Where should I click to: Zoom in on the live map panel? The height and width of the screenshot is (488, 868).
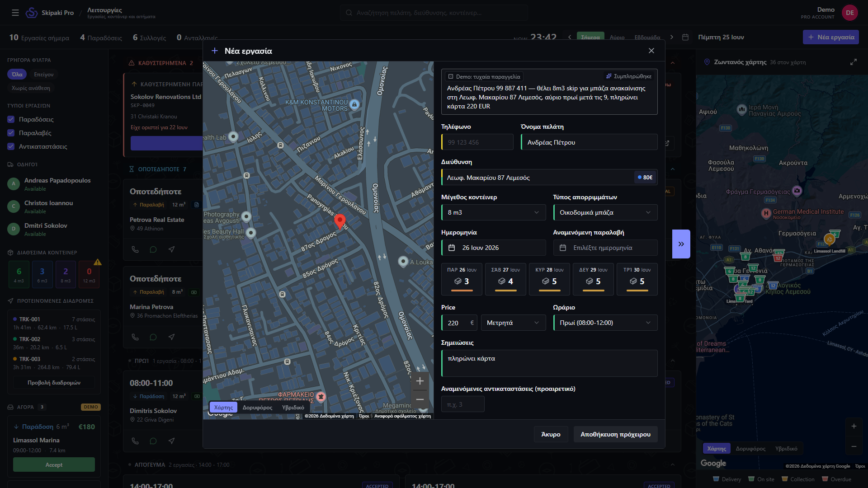tap(854, 426)
